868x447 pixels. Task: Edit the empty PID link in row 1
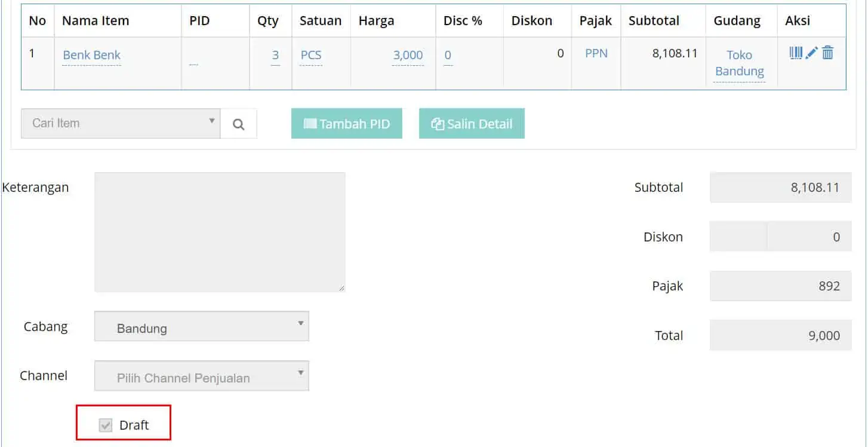coord(193,62)
